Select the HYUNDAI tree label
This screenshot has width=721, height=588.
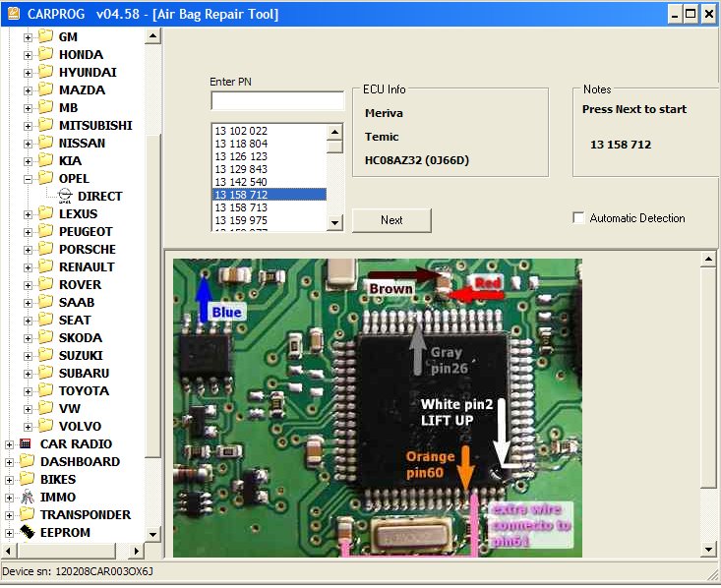pos(88,72)
